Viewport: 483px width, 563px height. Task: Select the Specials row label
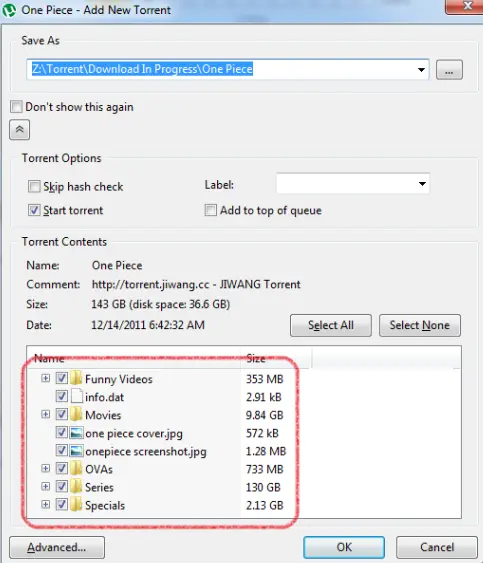[105, 506]
